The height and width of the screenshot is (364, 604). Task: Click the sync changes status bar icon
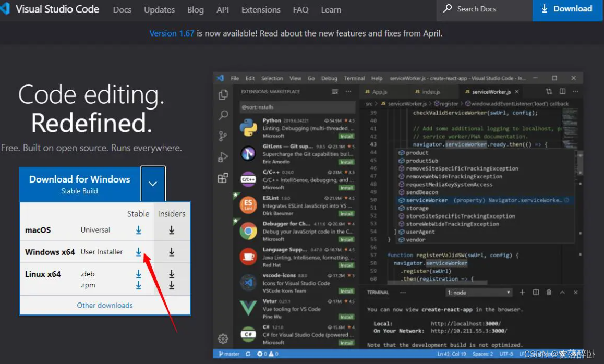coord(248,354)
